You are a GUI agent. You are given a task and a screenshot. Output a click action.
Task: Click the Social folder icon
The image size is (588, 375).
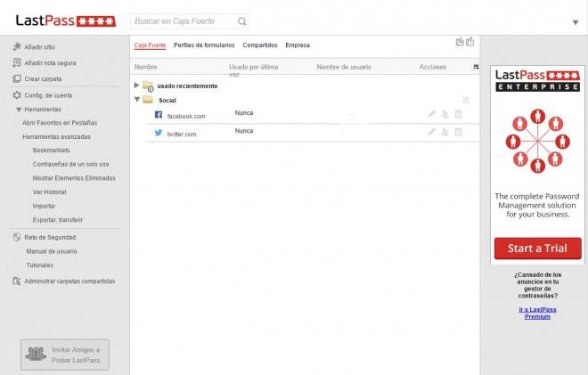point(148,100)
